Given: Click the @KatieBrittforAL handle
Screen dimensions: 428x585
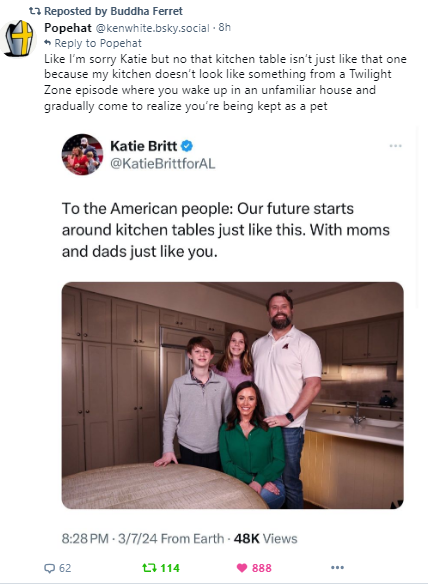Looking at the screenshot, I should 163,164.
